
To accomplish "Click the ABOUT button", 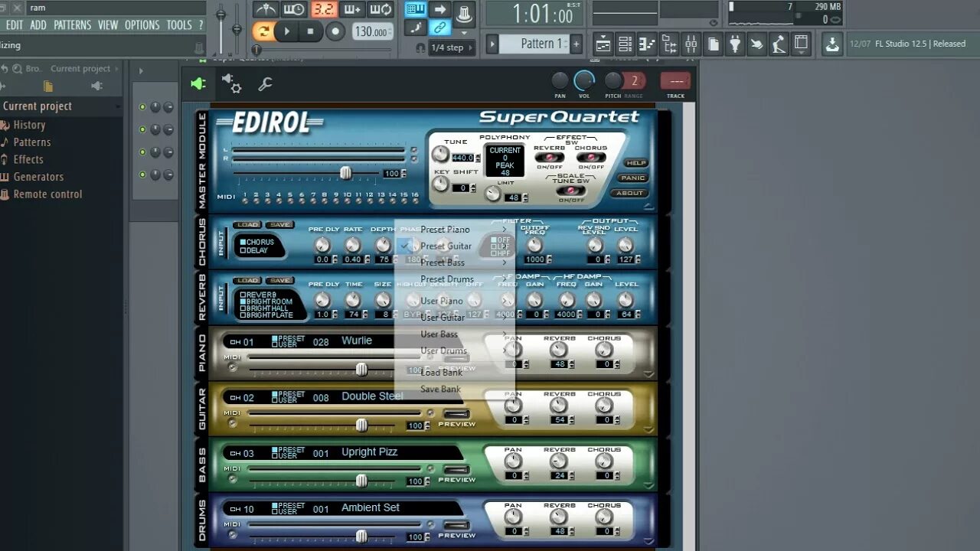I will [631, 193].
